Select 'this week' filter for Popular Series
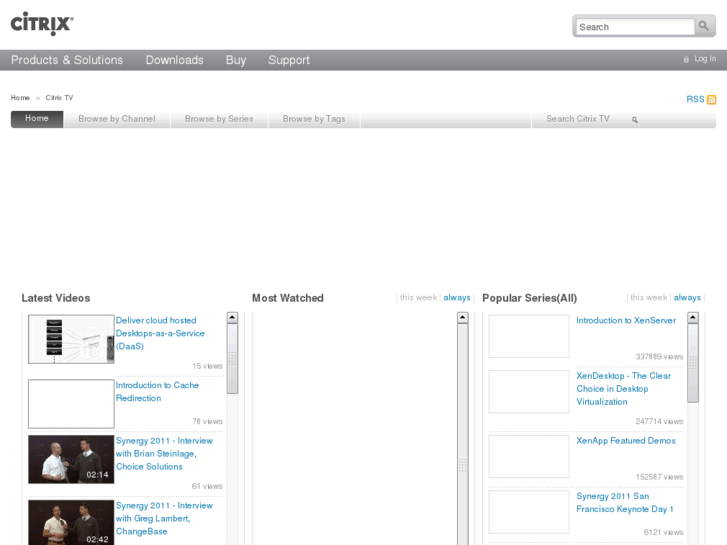Viewport: 727px width, 545px height. [x=649, y=297]
